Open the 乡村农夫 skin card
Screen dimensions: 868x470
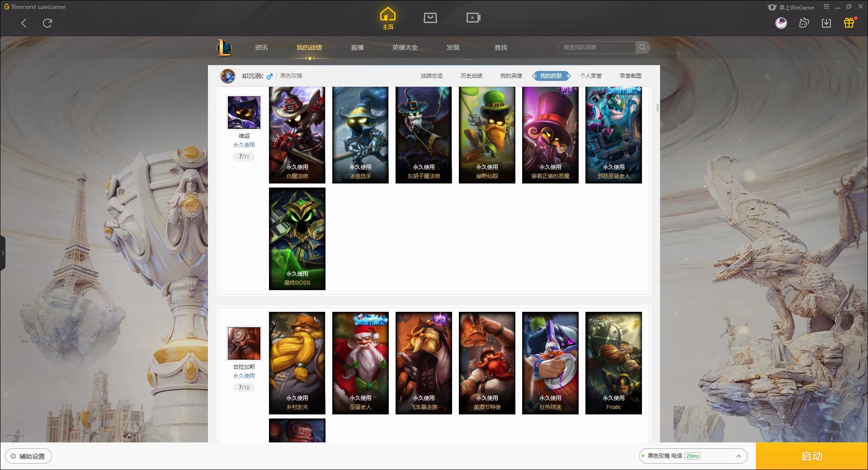coord(297,363)
